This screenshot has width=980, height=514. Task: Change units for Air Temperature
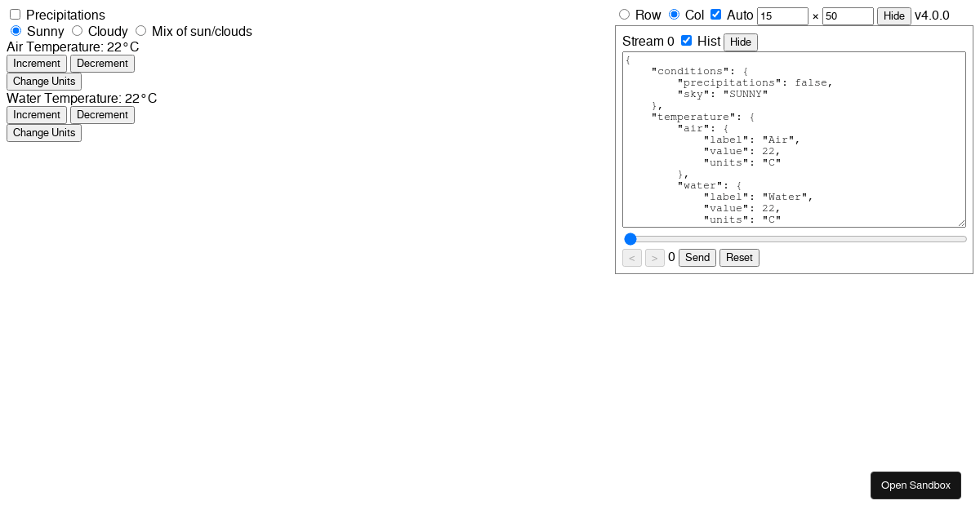[43, 81]
